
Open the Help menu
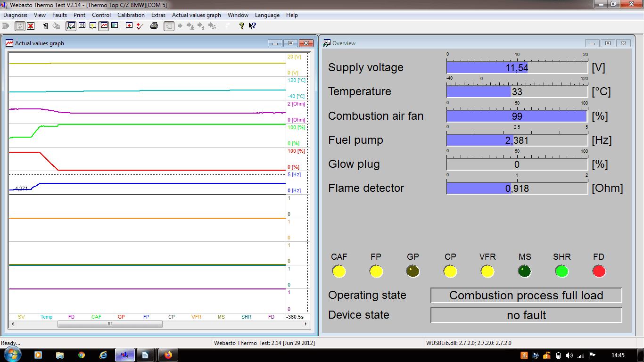tap(292, 15)
